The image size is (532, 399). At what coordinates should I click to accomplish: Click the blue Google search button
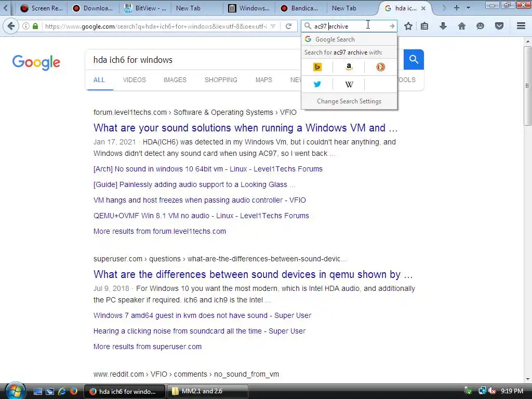[414, 59]
